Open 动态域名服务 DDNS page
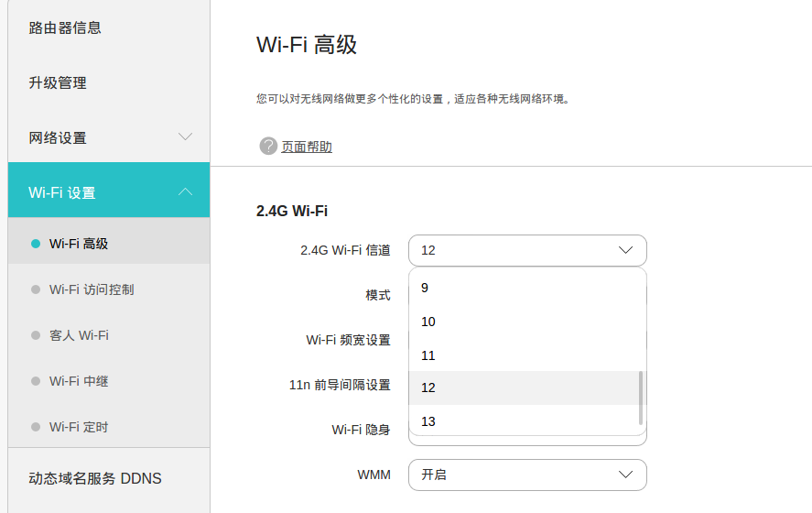 tap(95, 478)
